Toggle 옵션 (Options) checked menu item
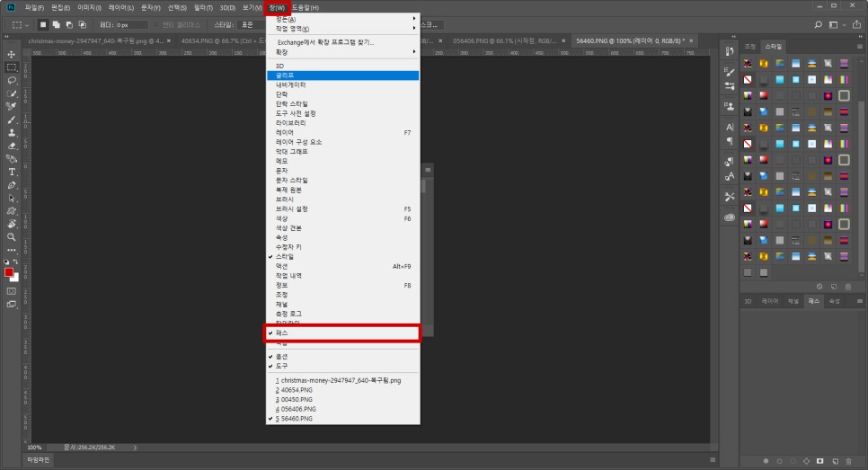This screenshot has width=868, height=470. (x=342, y=357)
